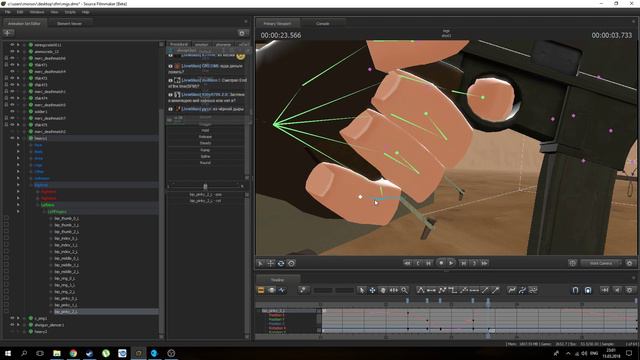
Task: Click the procedural preset slider handle
Action: click(x=205, y=187)
